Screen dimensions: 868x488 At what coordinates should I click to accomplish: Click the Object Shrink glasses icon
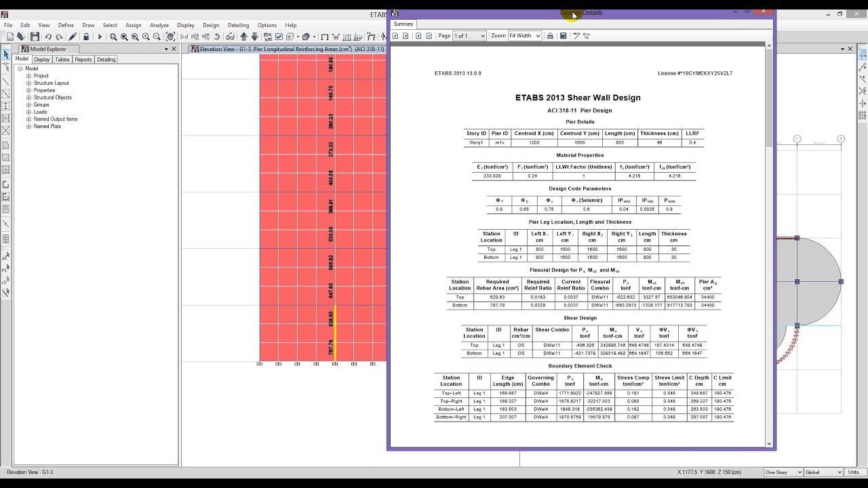230,37
